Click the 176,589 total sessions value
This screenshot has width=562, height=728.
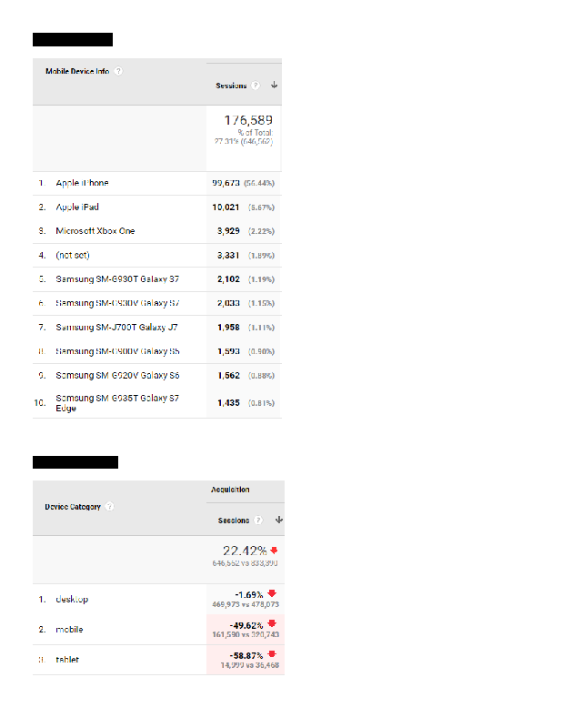click(x=248, y=120)
